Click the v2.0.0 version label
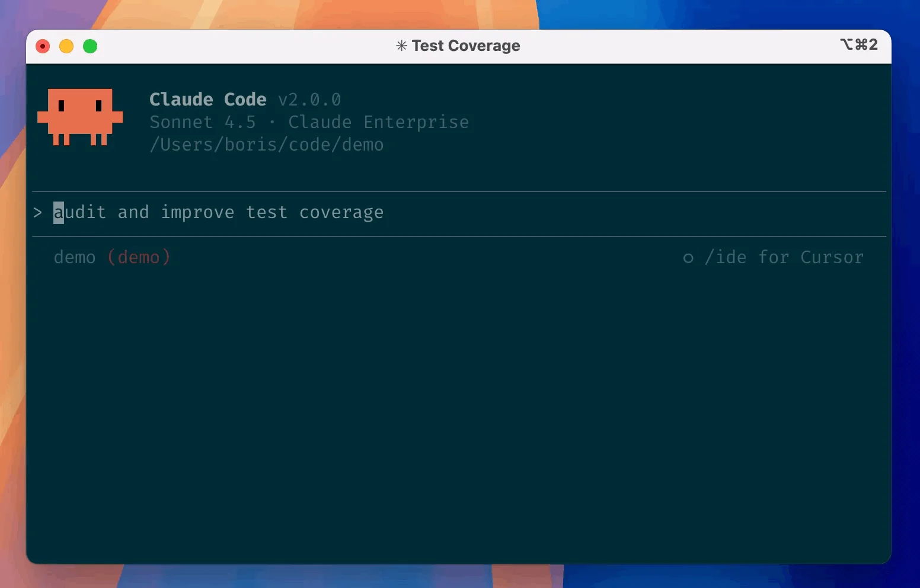 (309, 100)
